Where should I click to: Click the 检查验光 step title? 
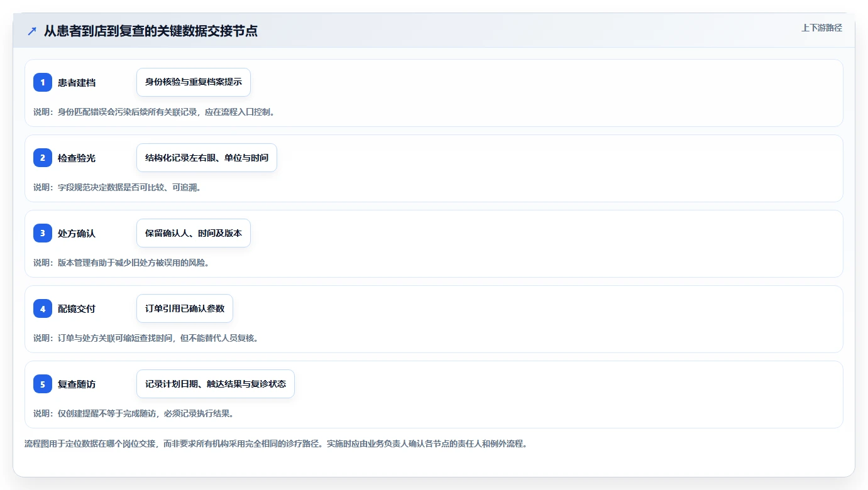click(77, 158)
